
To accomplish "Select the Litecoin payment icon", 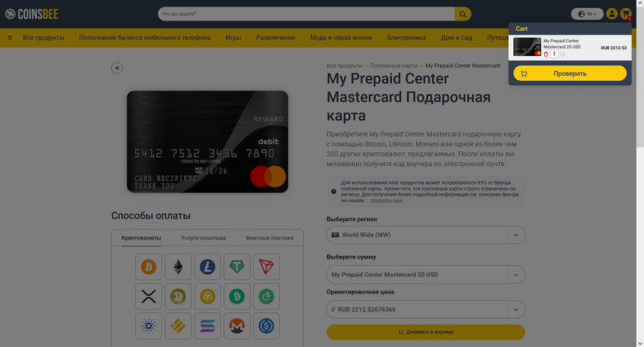I will [x=207, y=267].
